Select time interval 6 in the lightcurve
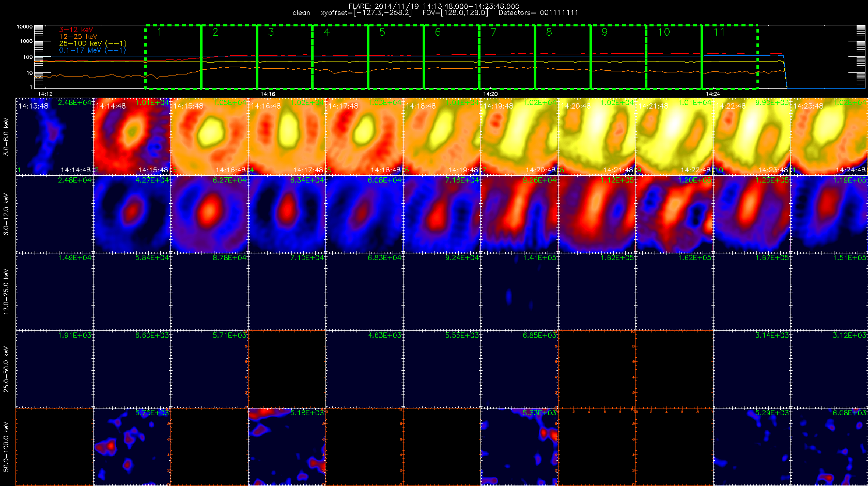This screenshot has width=868, height=486. coord(452,57)
